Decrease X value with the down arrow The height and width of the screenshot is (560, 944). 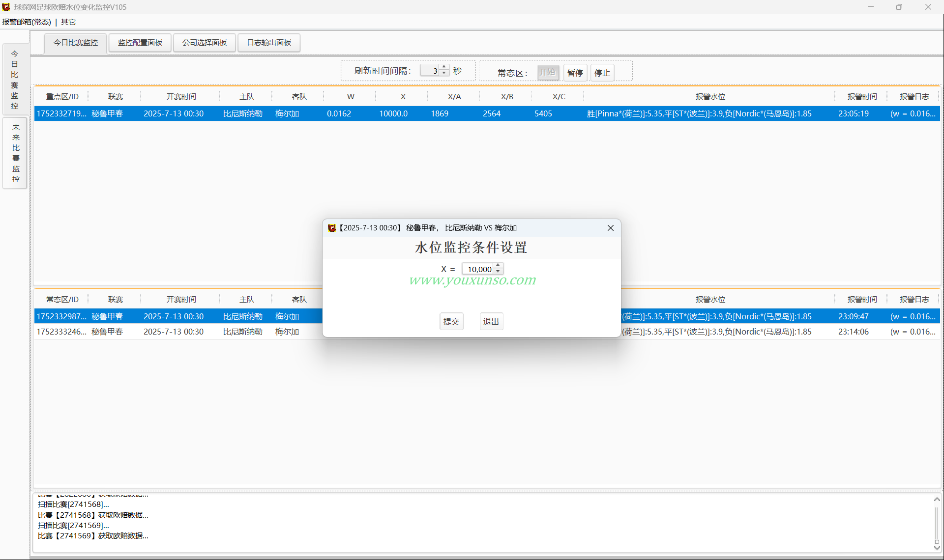tap(498, 272)
